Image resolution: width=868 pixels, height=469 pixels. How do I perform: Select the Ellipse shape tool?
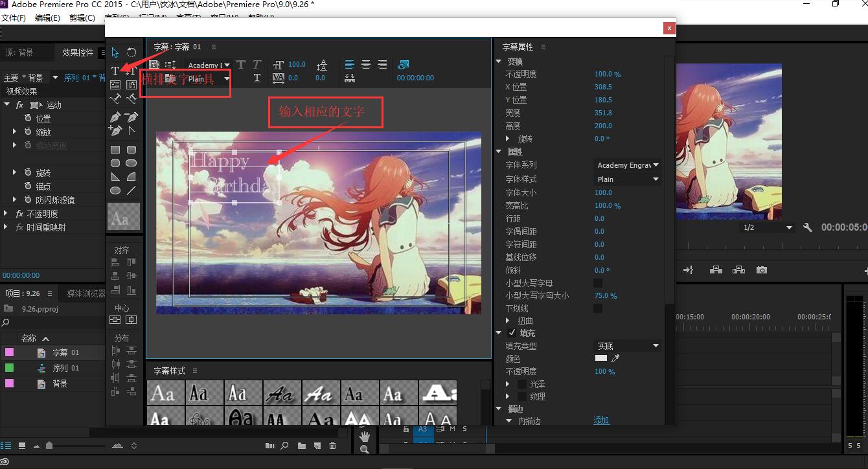[x=115, y=190]
